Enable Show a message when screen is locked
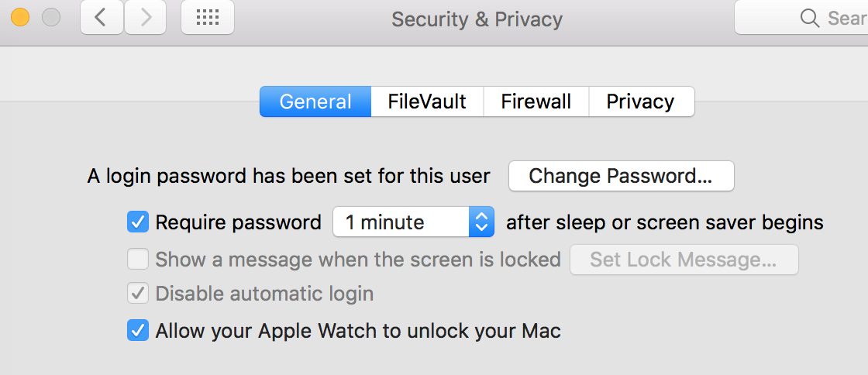 point(138,260)
